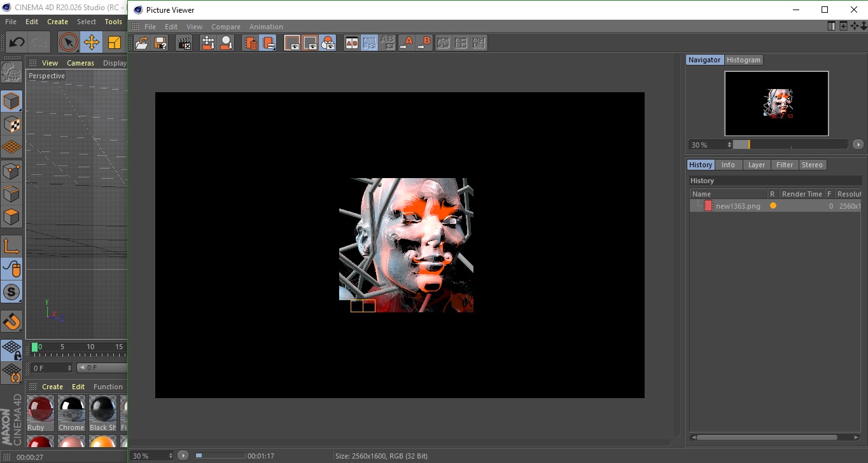Toggle the second eye display icon
868x463 pixels.
[x=310, y=43]
